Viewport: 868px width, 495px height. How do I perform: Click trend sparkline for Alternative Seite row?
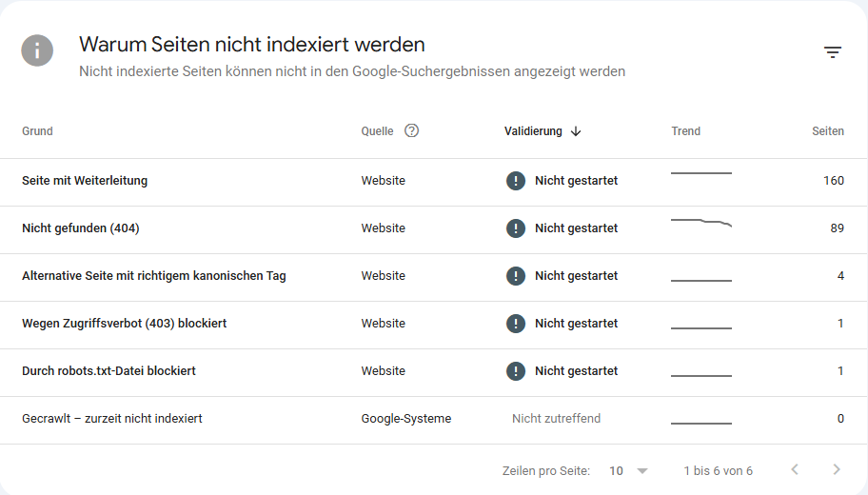[x=701, y=281]
